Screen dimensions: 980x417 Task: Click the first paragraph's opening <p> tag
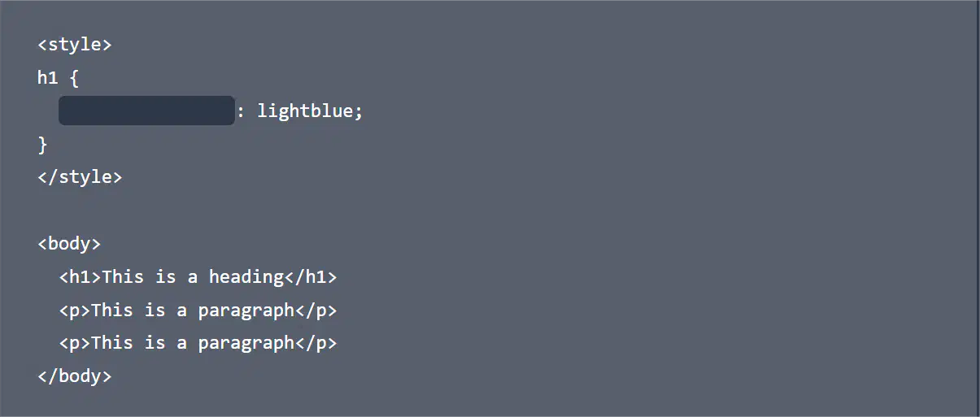(75, 311)
